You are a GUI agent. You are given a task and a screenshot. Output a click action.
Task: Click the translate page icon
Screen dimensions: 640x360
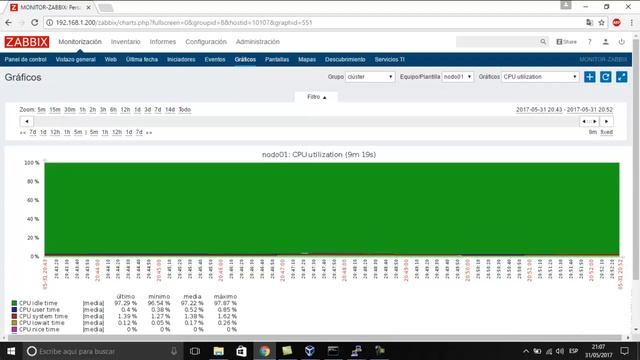(589, 22)
